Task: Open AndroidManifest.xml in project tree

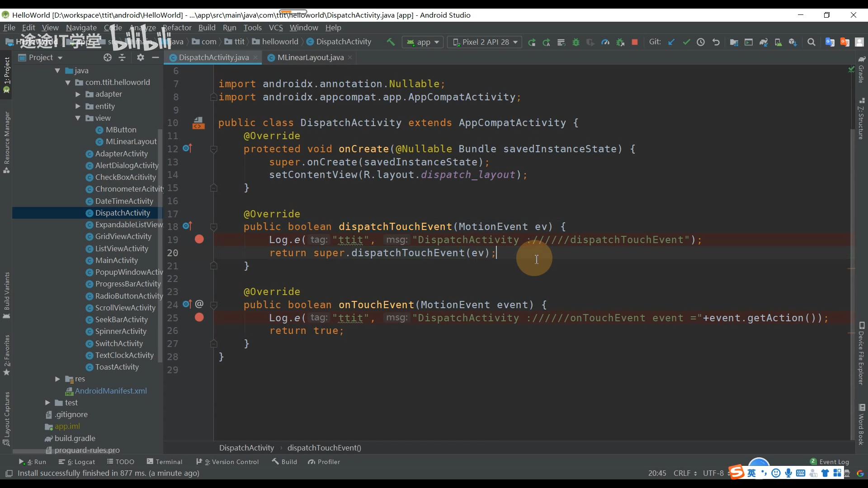Action: tap(111, 391)
